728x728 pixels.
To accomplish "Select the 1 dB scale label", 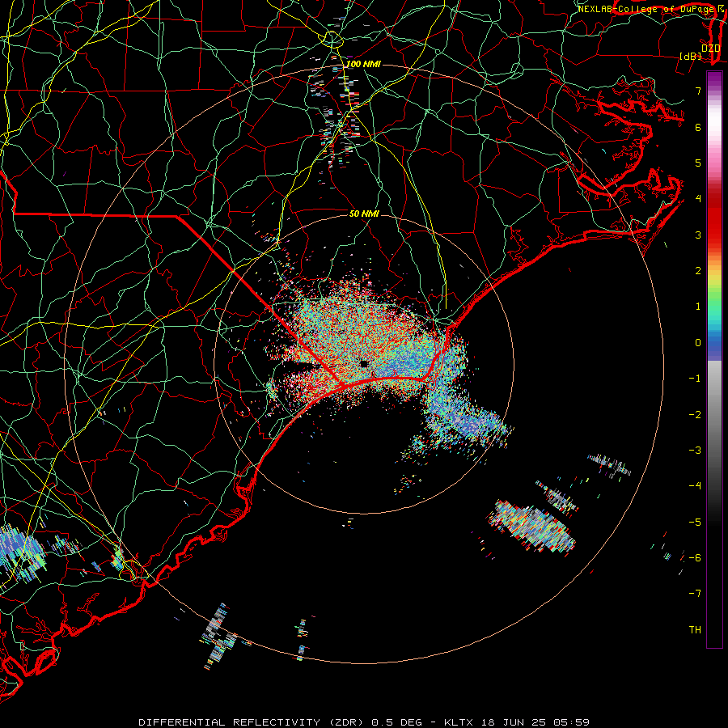I will coord(698,307).
